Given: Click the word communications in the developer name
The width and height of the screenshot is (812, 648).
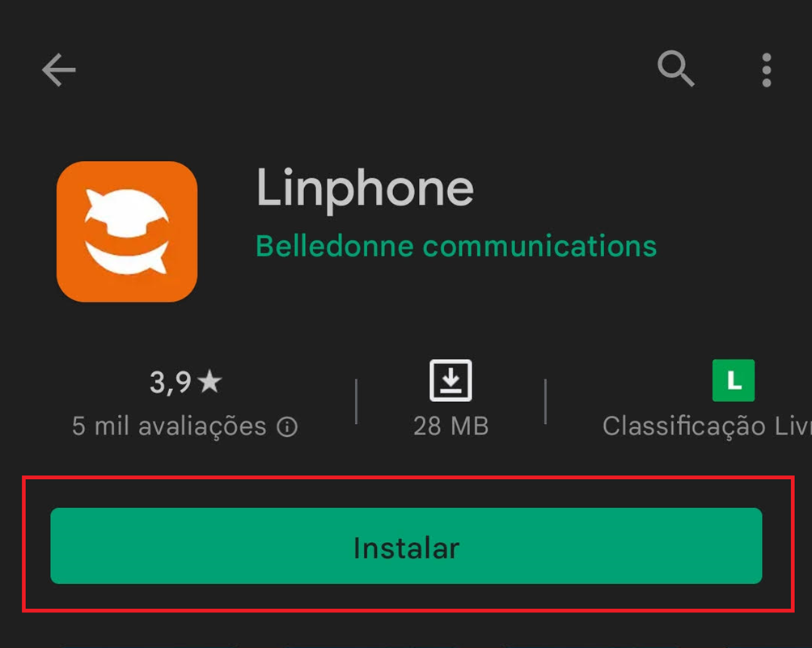Looking at the screenshot, I should click(539, 245).
